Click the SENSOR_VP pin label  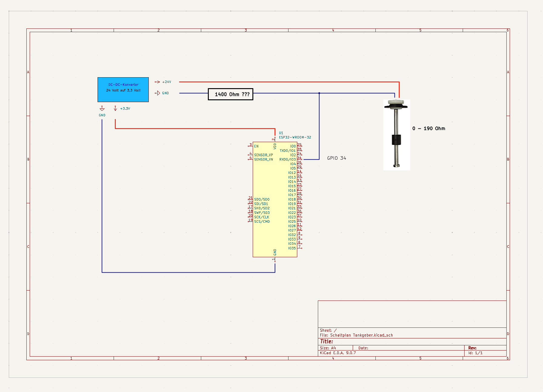pyautogui.click(x=264, y=155)
